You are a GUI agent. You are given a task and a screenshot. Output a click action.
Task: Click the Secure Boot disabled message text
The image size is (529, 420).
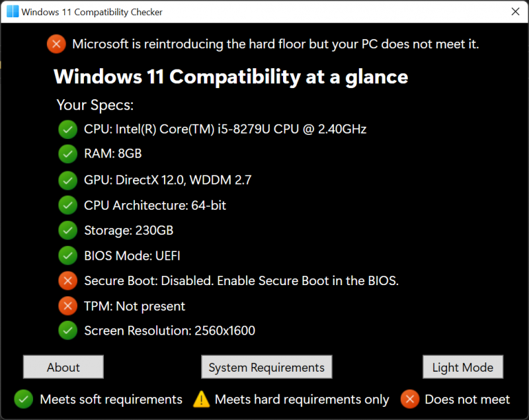pyautogui.click(x=241, y=280)
